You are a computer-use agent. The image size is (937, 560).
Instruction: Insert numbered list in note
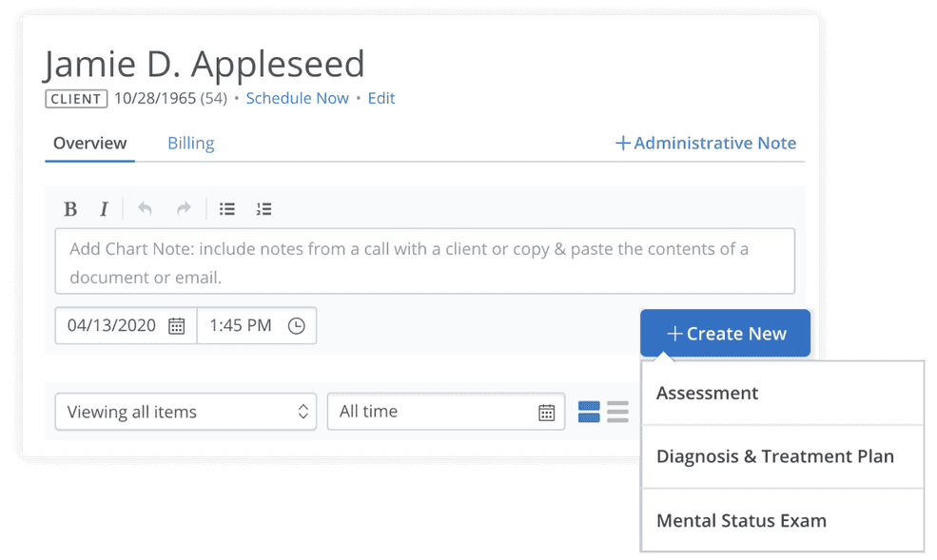tap(264, 209)
